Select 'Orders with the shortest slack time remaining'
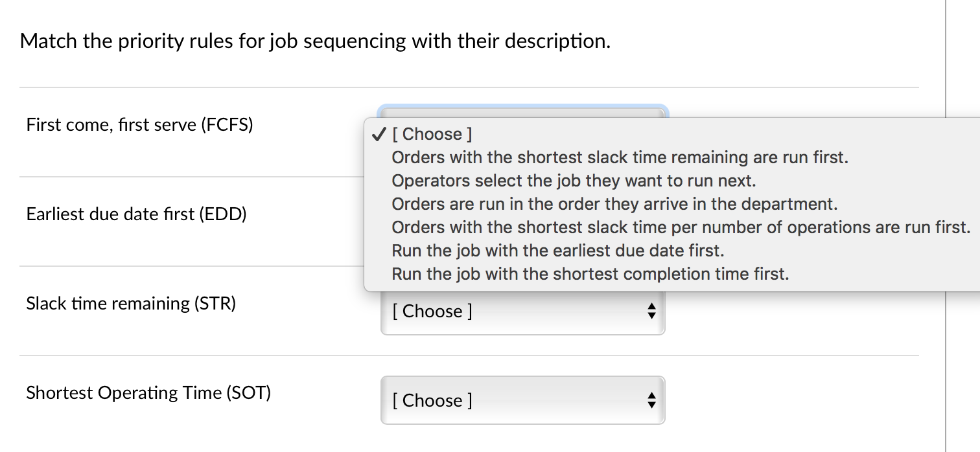Image resolution: width=980 pixels, height=452 pixels. (620, 157)
